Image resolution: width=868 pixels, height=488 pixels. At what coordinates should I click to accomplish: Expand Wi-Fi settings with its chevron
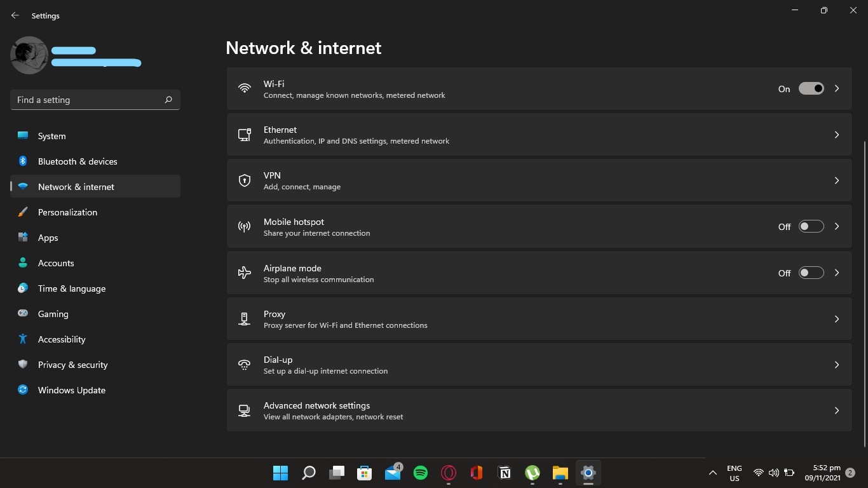tap(837, 89)
